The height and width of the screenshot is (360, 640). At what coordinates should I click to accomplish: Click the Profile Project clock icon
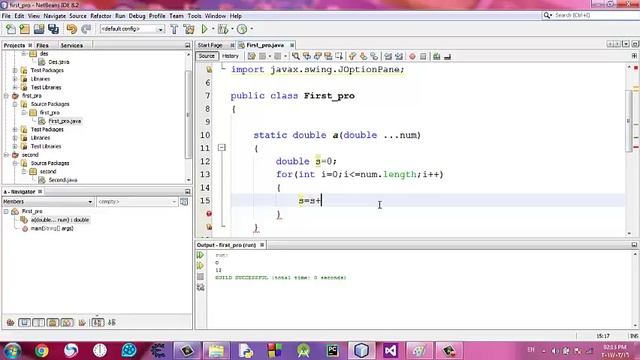coord(242,29)
